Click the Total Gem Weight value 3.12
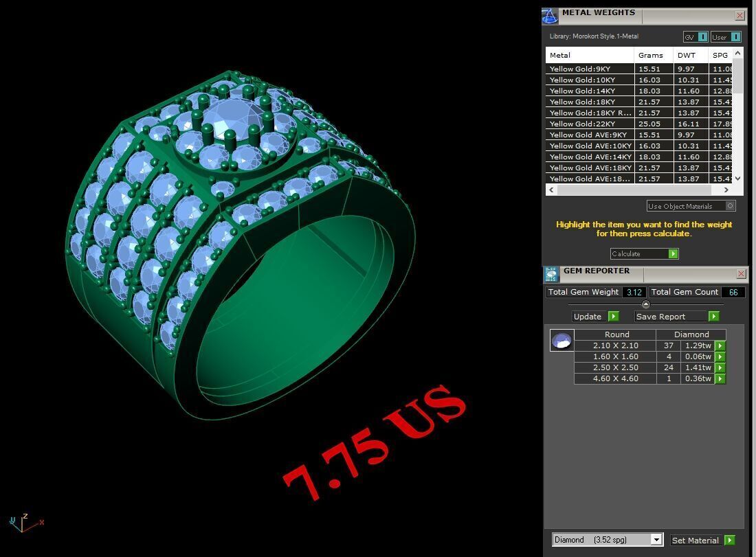This screenshot has width=756, height=557. tap(634, 292)
